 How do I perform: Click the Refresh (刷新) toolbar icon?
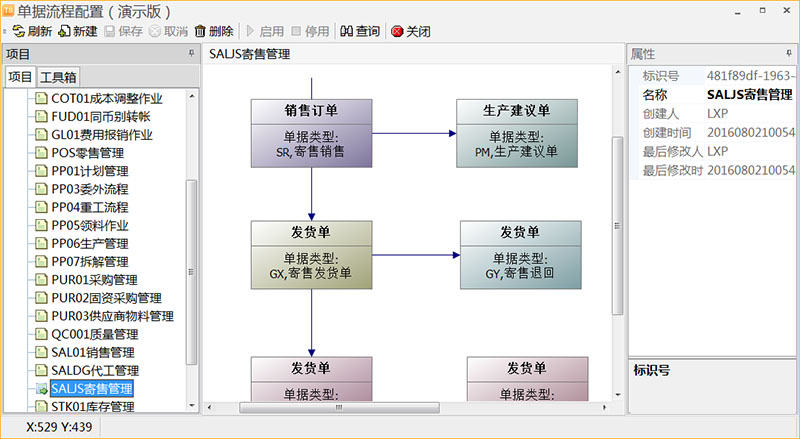coord(19,31)
